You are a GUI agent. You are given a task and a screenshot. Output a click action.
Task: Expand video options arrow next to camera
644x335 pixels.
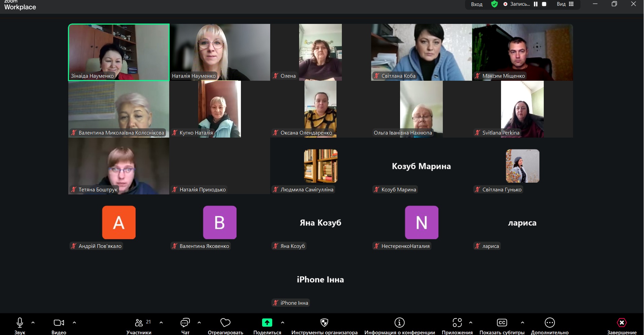tap(74, 323)
